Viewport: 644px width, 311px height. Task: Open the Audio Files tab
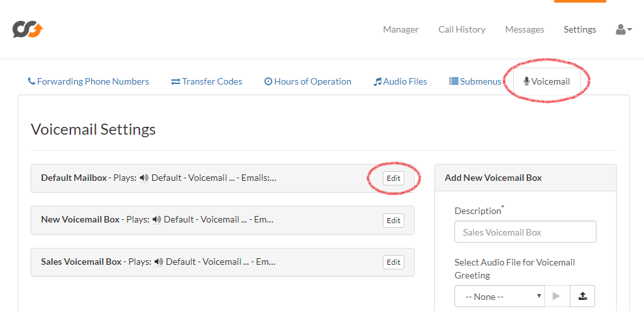tap(400, 81)
